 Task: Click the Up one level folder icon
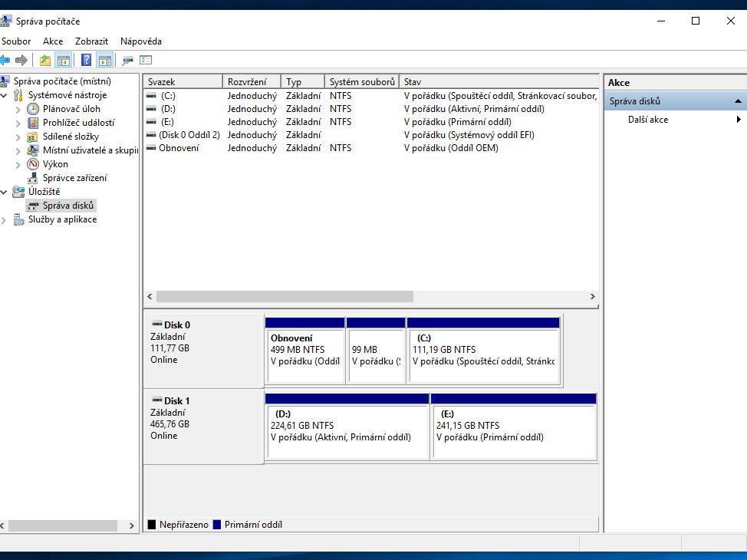coord(45,61)
